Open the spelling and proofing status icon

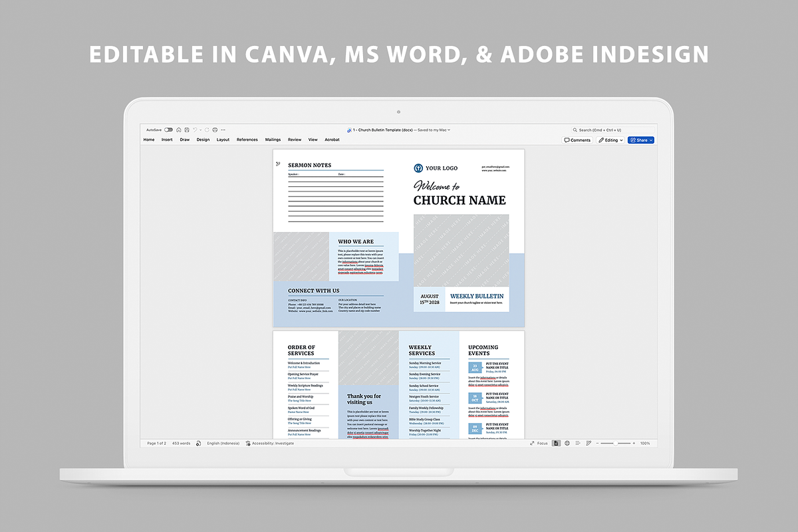click(198, 443)
